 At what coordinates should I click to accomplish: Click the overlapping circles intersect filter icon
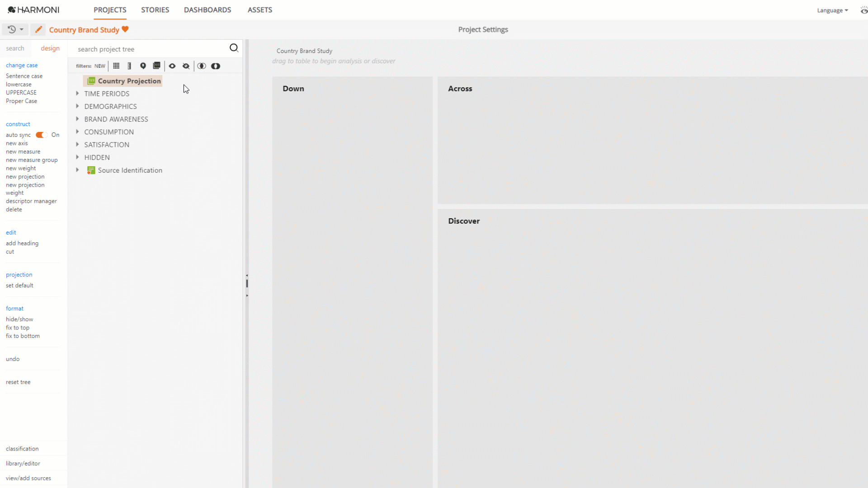(x=202, y=66)
